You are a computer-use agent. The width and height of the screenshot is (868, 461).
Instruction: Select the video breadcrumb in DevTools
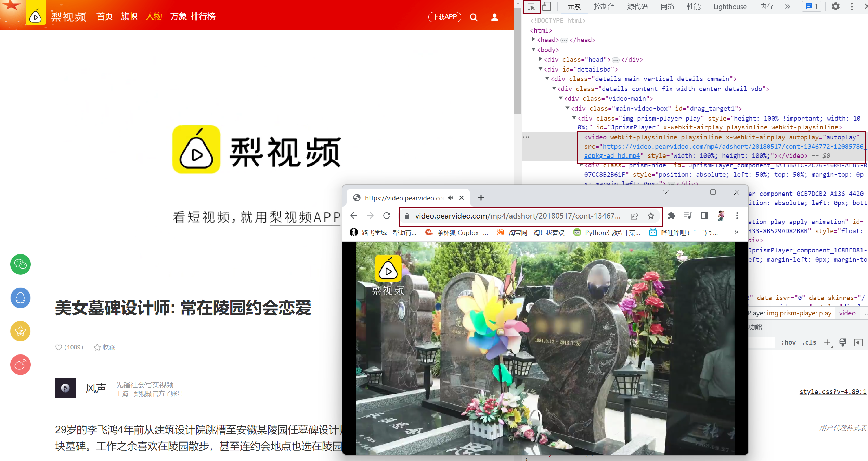(847, 313)
